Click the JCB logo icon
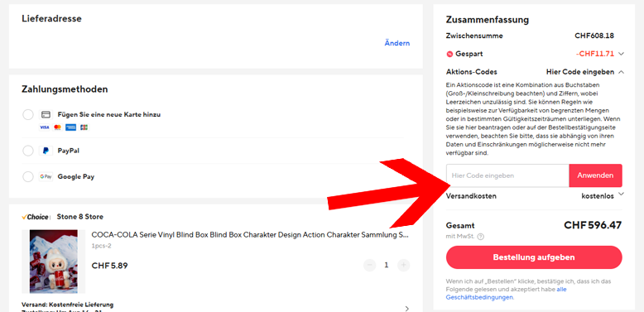This screenshot has width=644, height=312. [84, 127]
